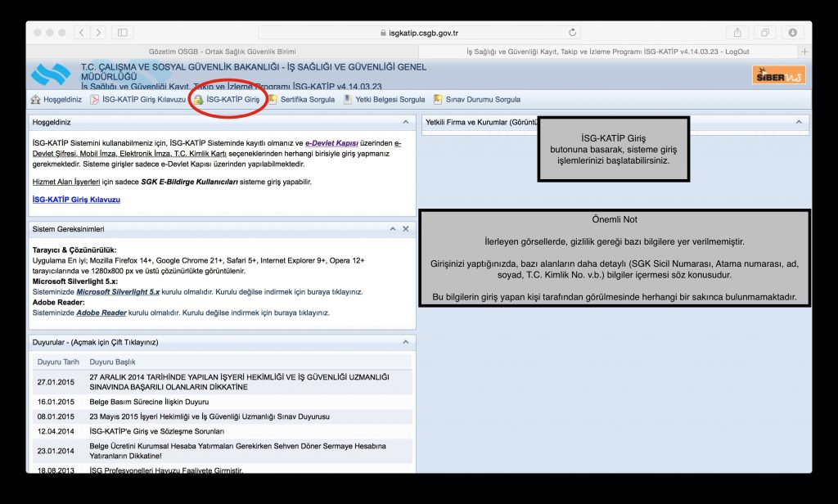Collapse the Duyurular panel
838x504 pixels.
click(x=406, y=342)
